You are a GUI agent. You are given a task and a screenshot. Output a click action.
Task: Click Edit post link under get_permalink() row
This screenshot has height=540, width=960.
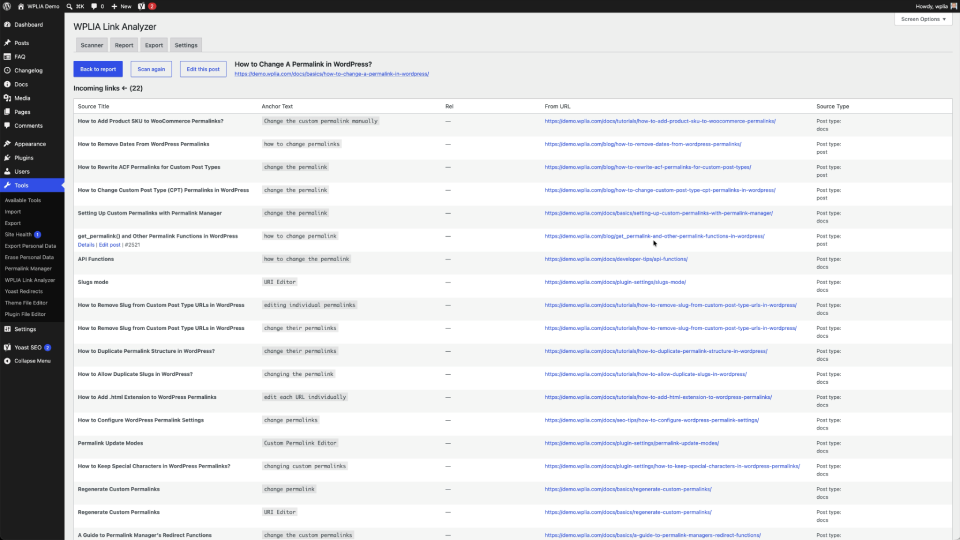pyautogui.click(x=110, y=245)
